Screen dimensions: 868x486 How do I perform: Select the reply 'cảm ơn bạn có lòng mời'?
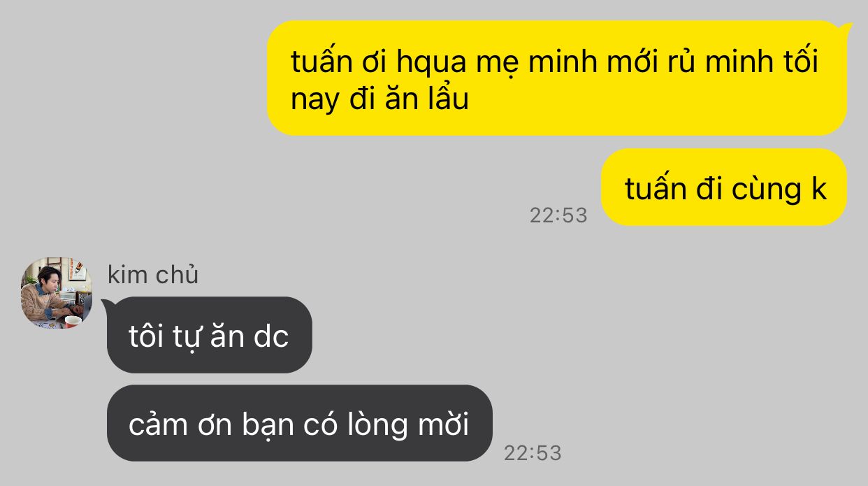[x=299, y=423]
